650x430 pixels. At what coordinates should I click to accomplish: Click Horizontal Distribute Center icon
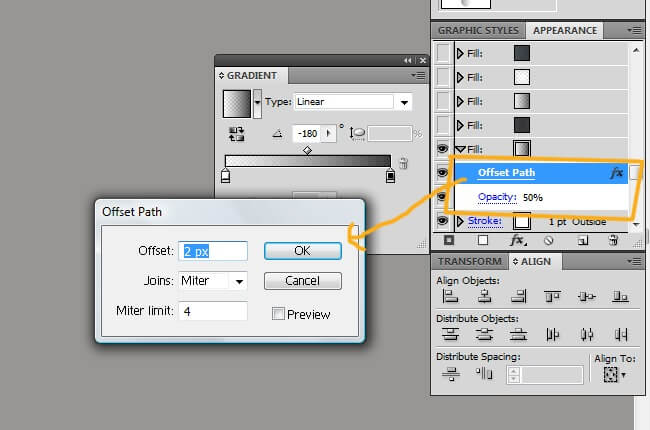click(x=586, y=334)
